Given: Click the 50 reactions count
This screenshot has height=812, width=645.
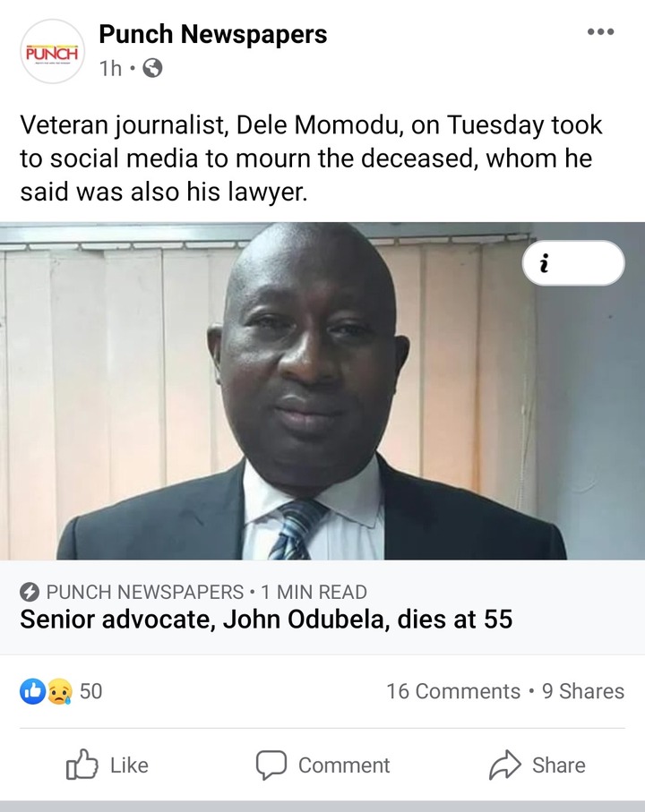Looking at the screenshot, I should tap(90, 691).
